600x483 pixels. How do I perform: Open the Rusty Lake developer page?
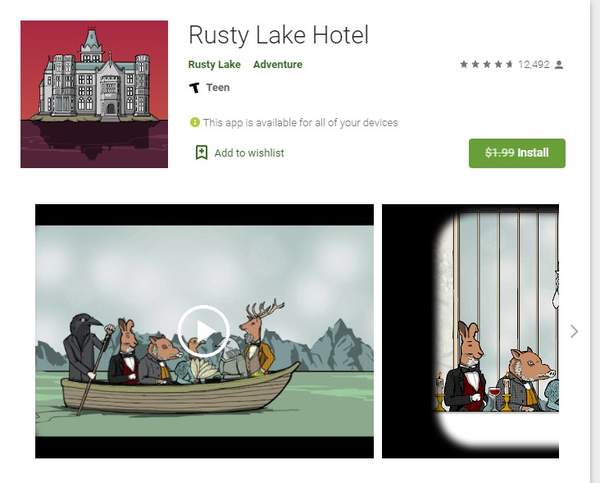point(214,64)
